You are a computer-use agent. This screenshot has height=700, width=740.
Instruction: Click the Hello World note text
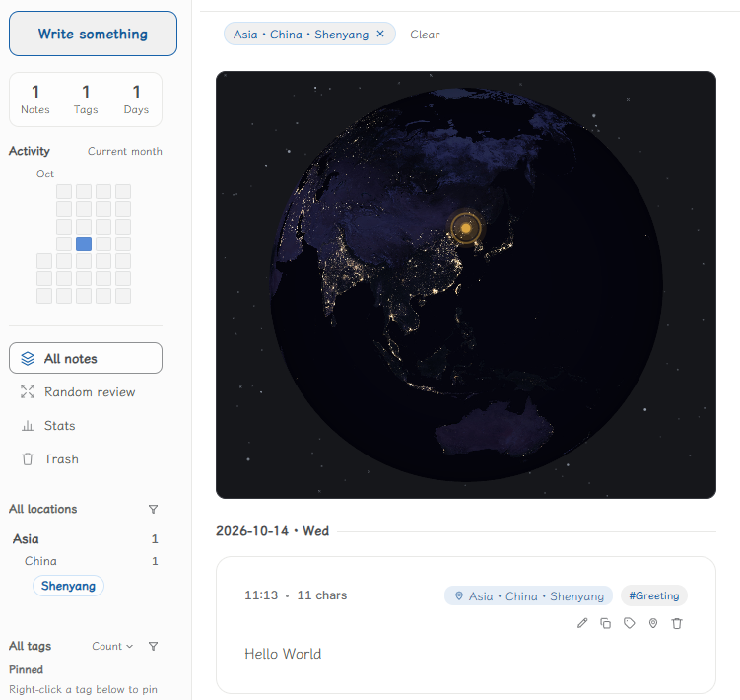point(283,654)
